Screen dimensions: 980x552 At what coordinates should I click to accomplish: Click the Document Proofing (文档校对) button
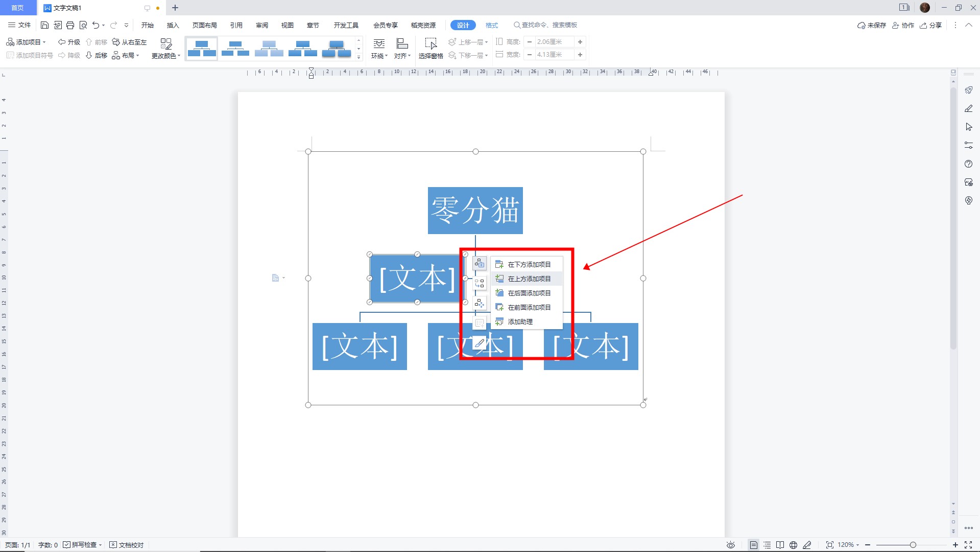click(127, 545)
